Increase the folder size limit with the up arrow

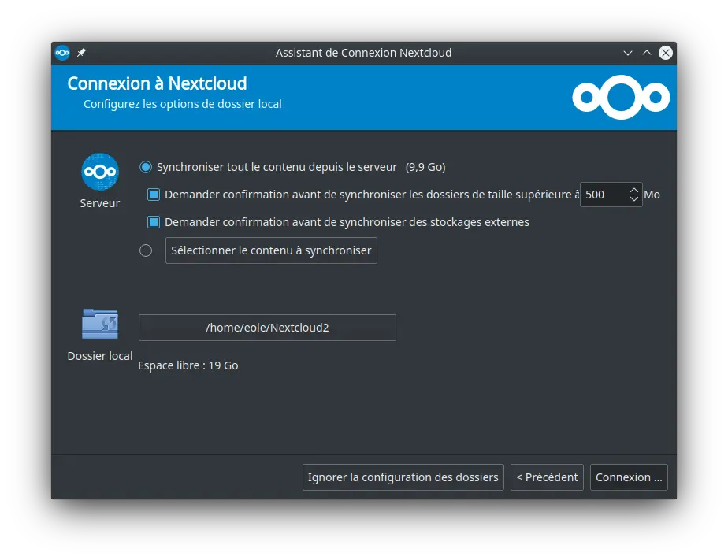pos(634,190)
